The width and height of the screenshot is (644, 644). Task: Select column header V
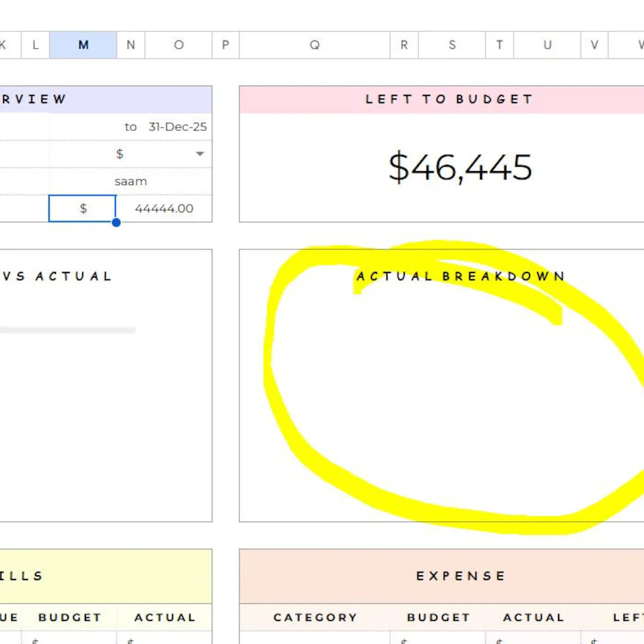coord(595,45)
